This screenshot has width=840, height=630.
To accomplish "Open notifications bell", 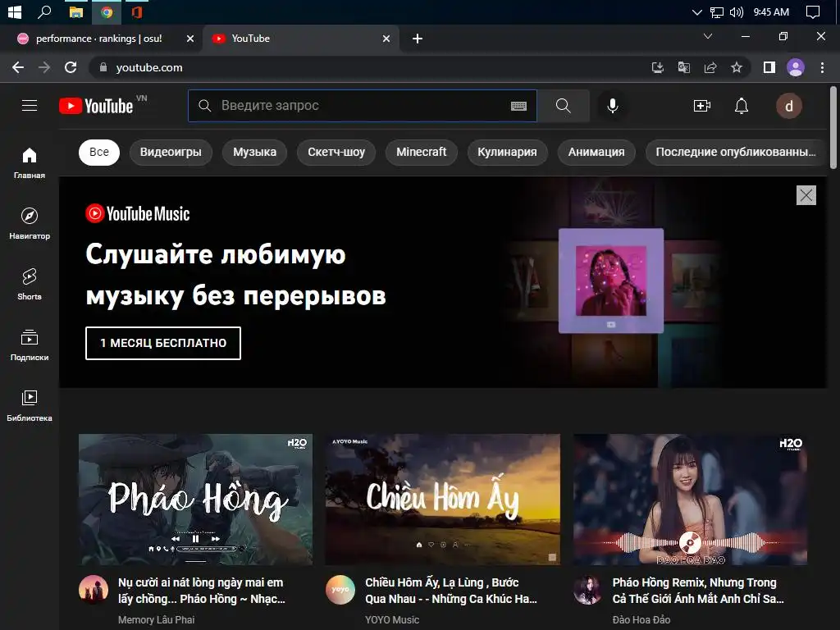I will [x=742, y=106].
